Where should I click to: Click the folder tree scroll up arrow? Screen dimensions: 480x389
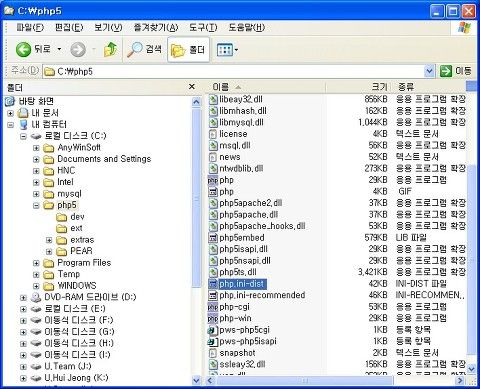click(x=197, y=102)
